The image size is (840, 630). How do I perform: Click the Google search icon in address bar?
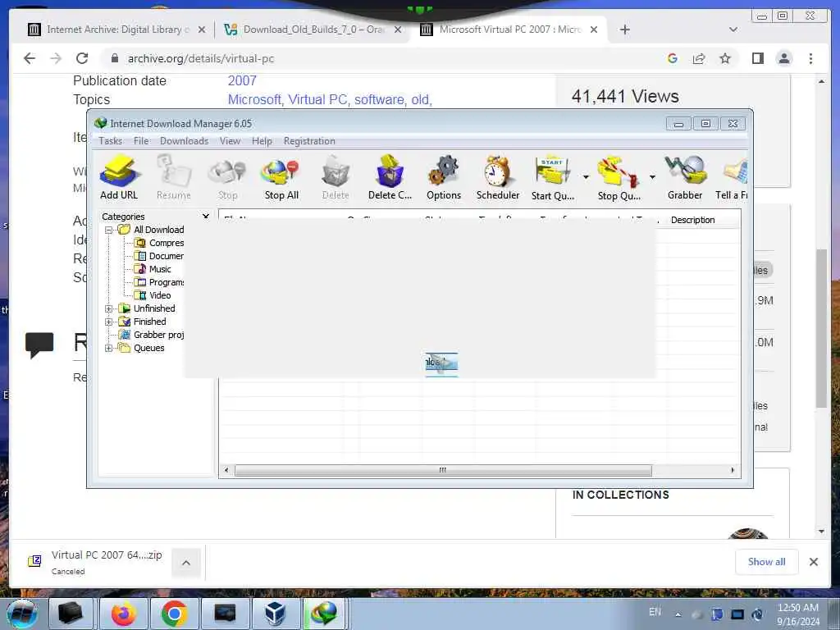coord(673,58)
